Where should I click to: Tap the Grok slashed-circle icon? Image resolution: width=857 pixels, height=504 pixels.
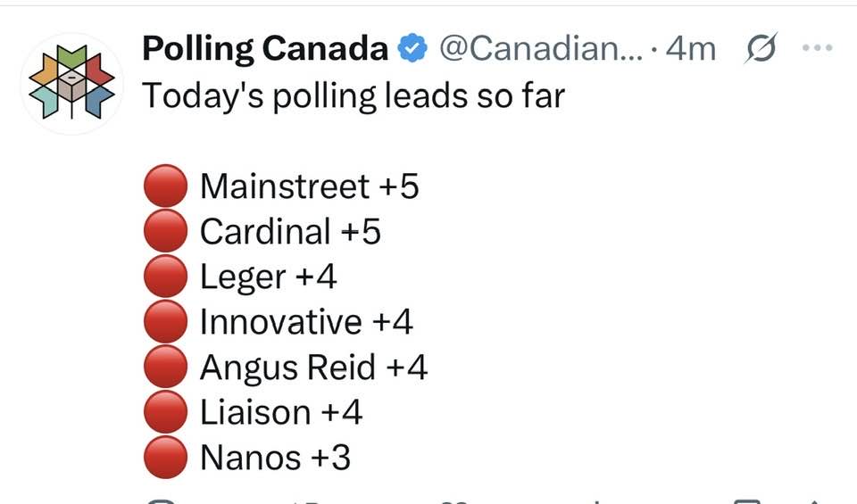click(761, 49)
